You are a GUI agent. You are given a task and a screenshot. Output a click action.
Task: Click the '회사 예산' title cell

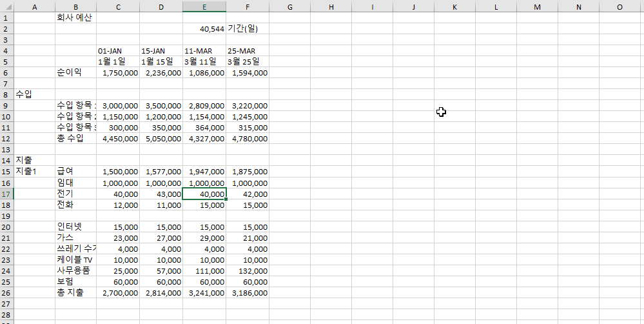[x=75, y=17]
